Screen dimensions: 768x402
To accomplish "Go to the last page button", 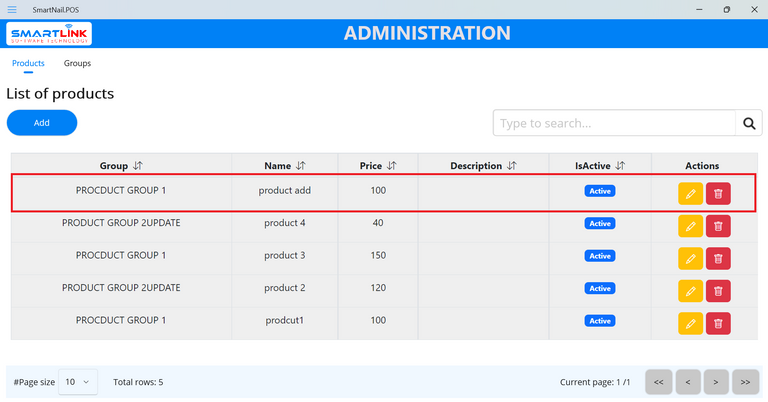I will (x=745, y=382).
